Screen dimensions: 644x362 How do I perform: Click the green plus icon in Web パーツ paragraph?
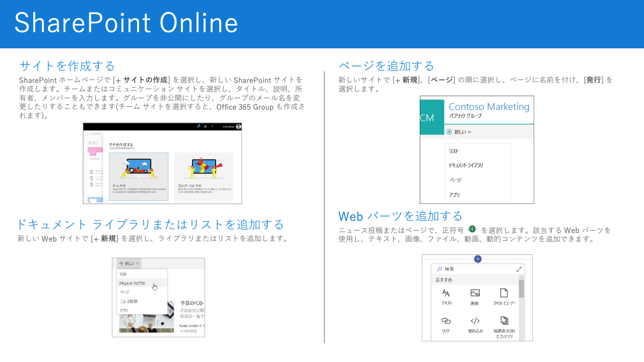click(x=472, y=229)
